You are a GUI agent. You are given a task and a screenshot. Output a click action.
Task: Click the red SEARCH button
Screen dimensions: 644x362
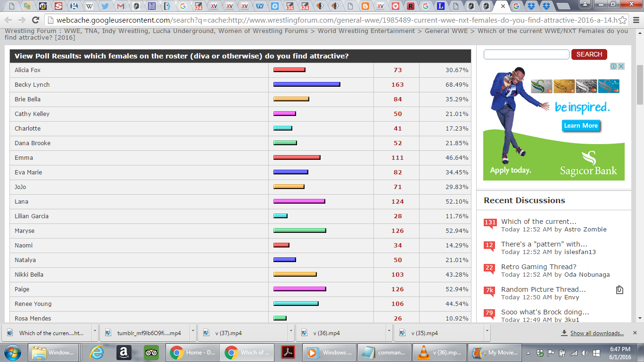click(589, 54)
